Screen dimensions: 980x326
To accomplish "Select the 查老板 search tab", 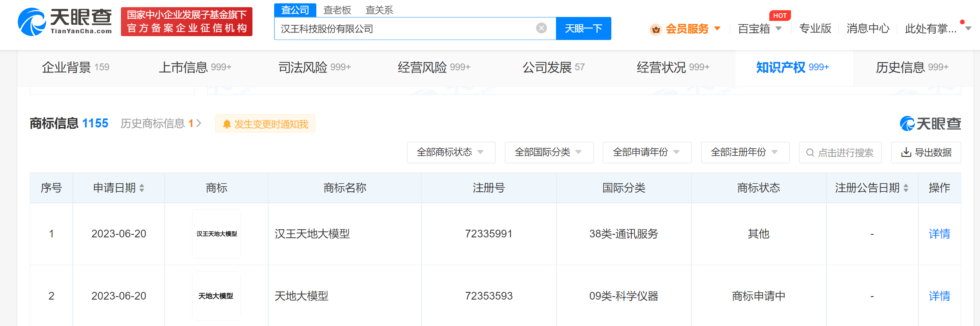I will point(337,10).
